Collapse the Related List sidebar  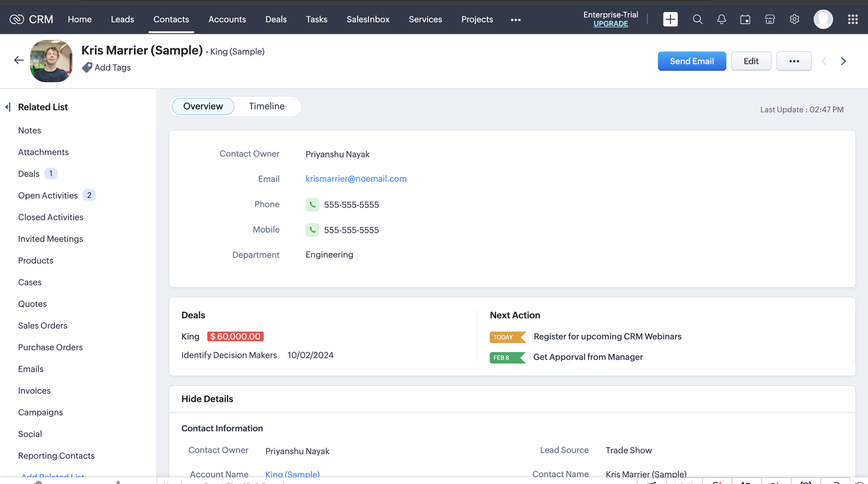8,107
